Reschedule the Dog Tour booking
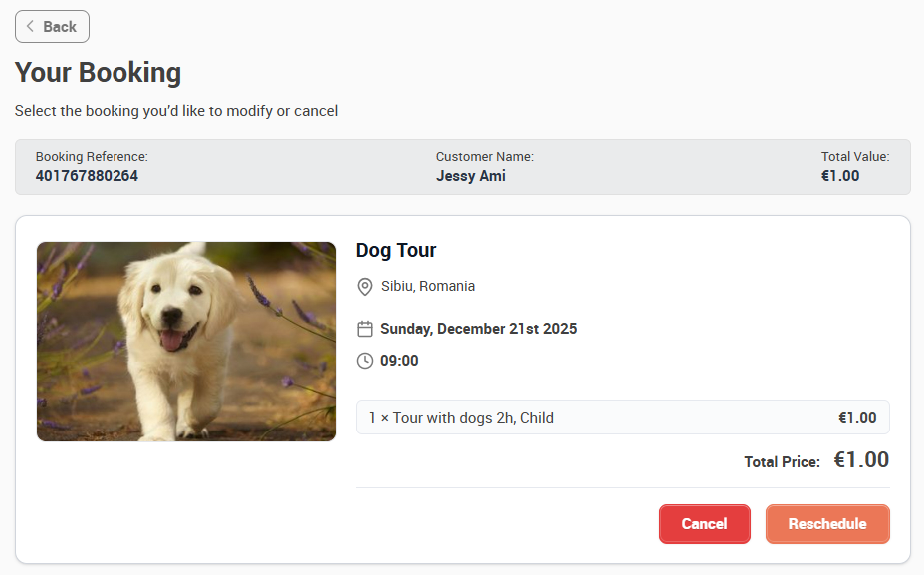This screenshot has width=924, height=575. point(827,524)
